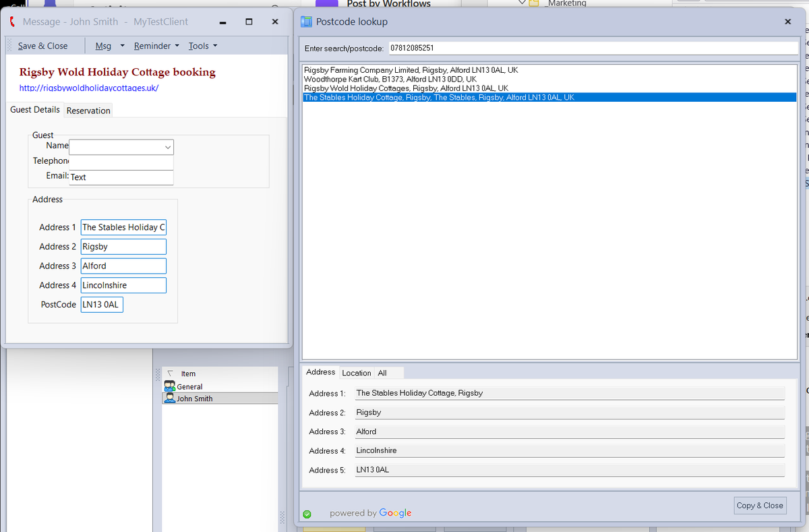Click Address 5 field in Postcode lookup
The height and width of the screenshot is (532, 809).
point(570,469)
